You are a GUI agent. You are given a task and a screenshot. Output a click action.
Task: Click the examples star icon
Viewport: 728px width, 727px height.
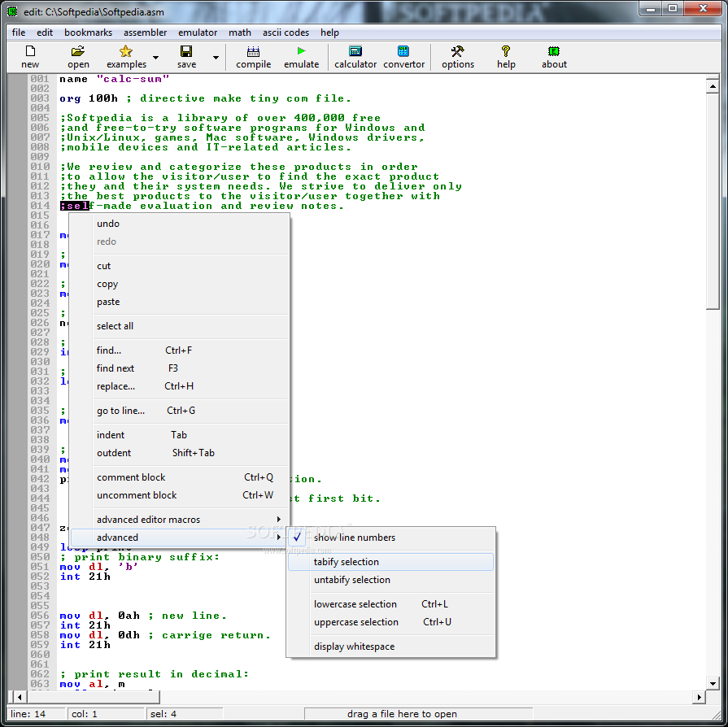126,51
